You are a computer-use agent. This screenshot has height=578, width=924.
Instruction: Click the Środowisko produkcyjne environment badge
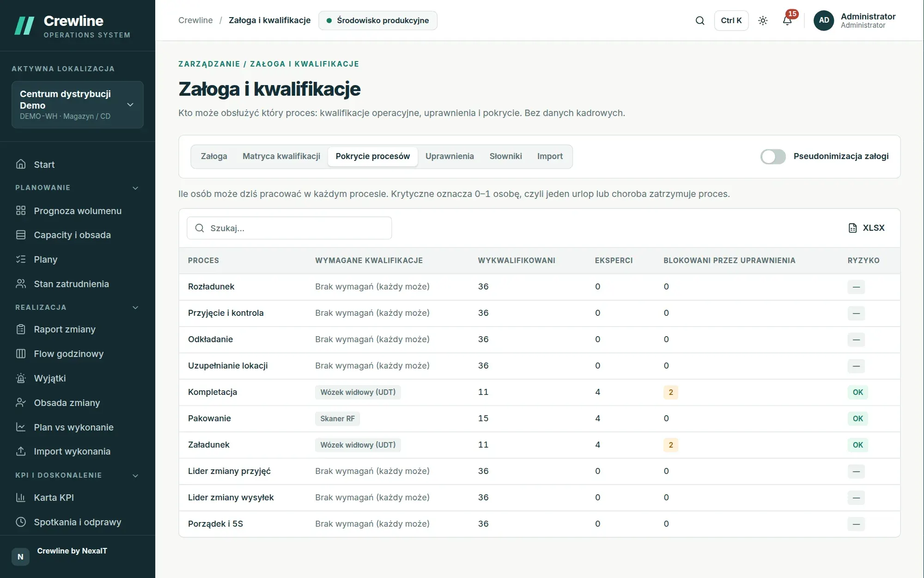(x=378, y=20)
